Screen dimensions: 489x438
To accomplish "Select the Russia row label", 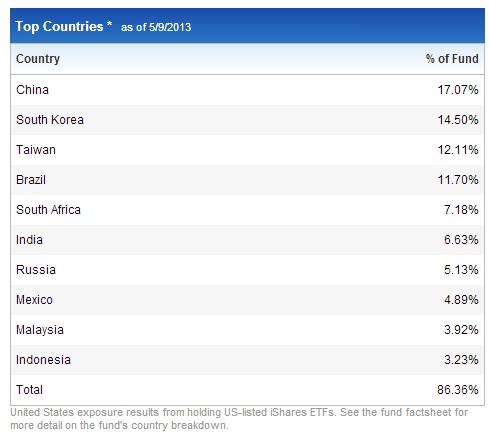I will pos(36,270).
